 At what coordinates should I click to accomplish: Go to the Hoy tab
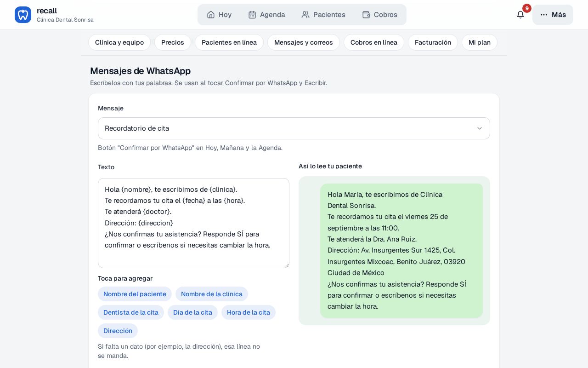(x=219, y=15)
